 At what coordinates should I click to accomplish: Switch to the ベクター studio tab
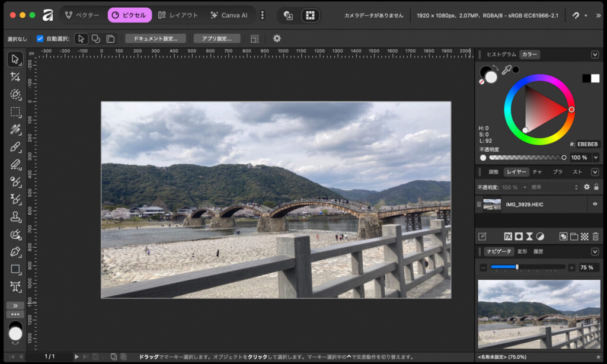pos(82,15)
